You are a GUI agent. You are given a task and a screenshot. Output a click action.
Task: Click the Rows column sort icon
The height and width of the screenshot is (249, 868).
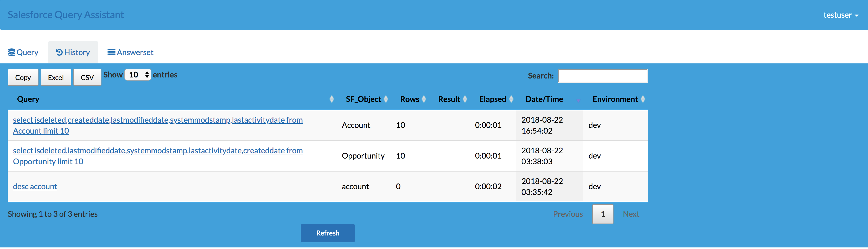(424, 99)
